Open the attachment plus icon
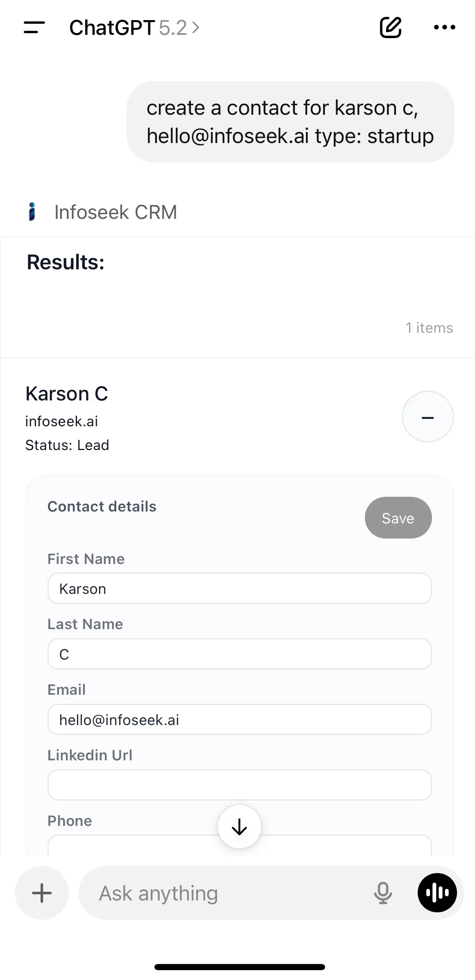 (x=41, y=893)
